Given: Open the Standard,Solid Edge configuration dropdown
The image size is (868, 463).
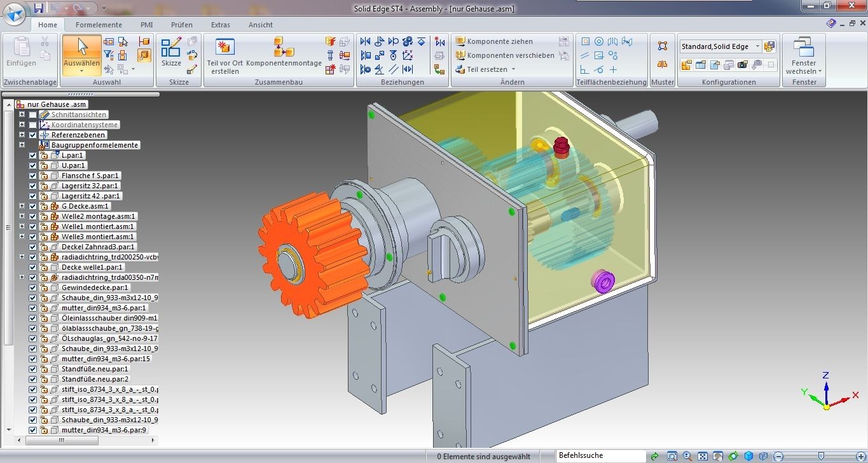Looking at the screenshot, I should [x=757, y=46].
